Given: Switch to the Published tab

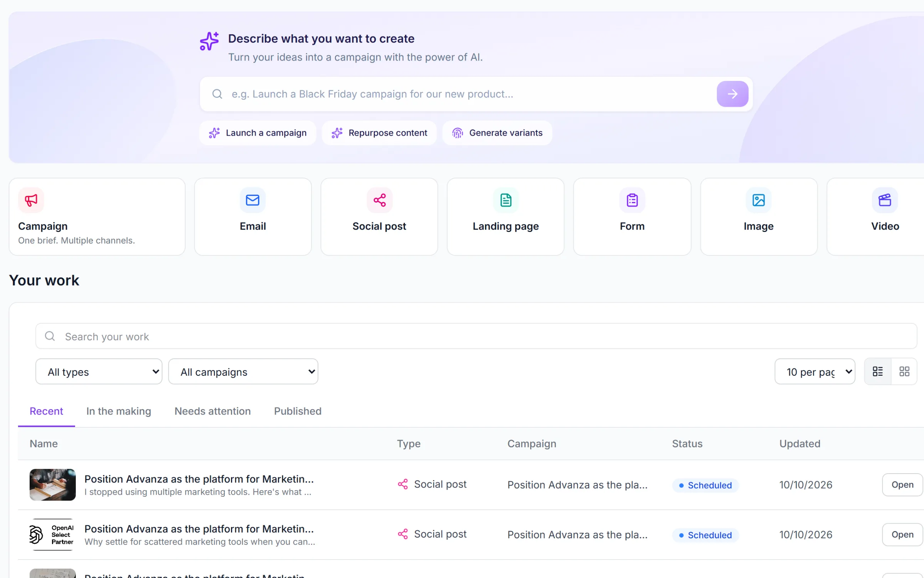Looking at the screenshot, I should (x=298, y=411).
